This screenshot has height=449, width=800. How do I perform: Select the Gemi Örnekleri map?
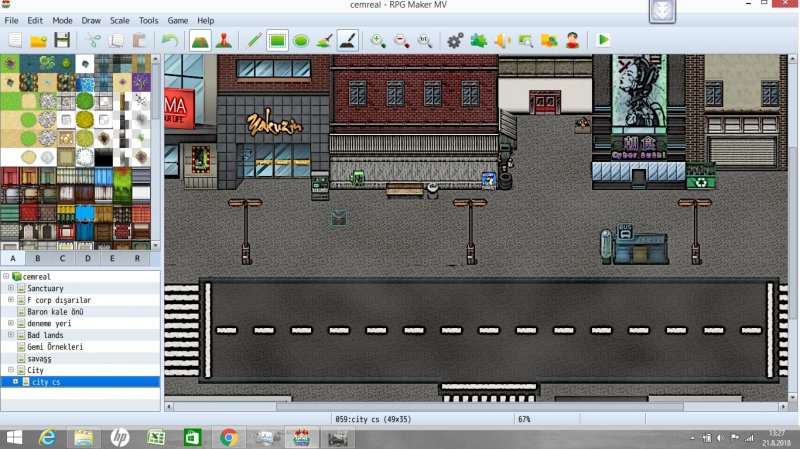[x=55, y=347]
